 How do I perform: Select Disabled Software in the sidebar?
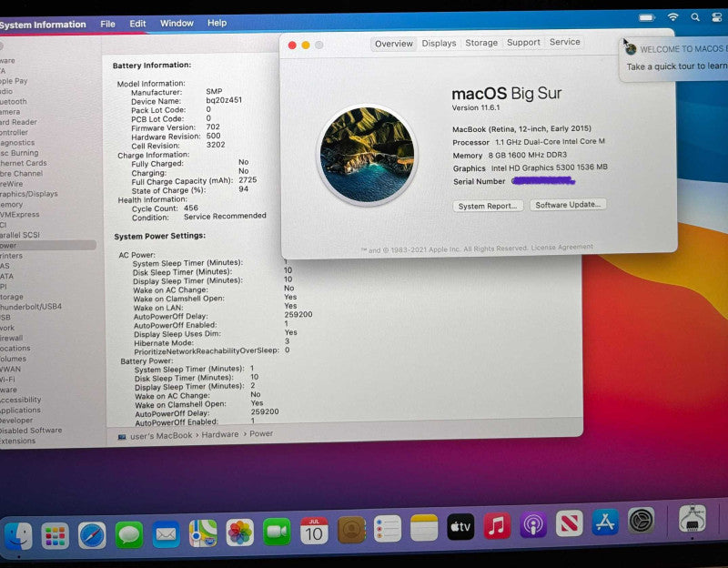coord(31,431)
